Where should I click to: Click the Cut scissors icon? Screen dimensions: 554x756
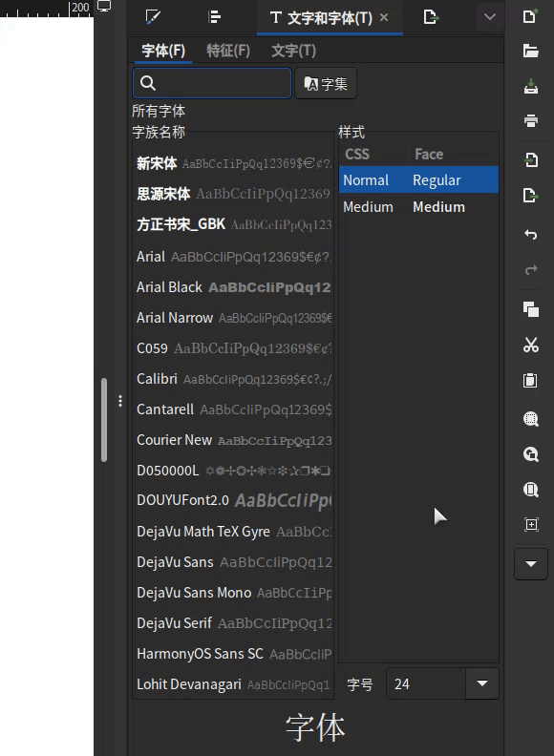(531, 345)
